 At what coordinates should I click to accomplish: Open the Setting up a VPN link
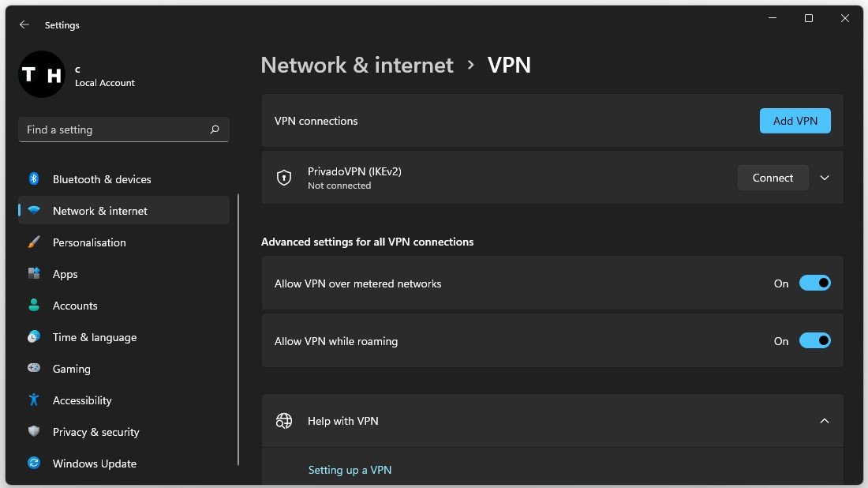[350, 470]
